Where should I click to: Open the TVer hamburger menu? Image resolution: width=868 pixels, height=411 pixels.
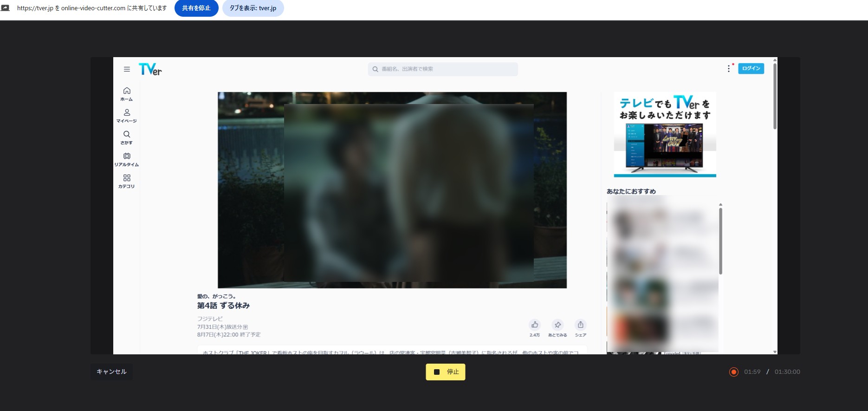(x=127, y=69)
